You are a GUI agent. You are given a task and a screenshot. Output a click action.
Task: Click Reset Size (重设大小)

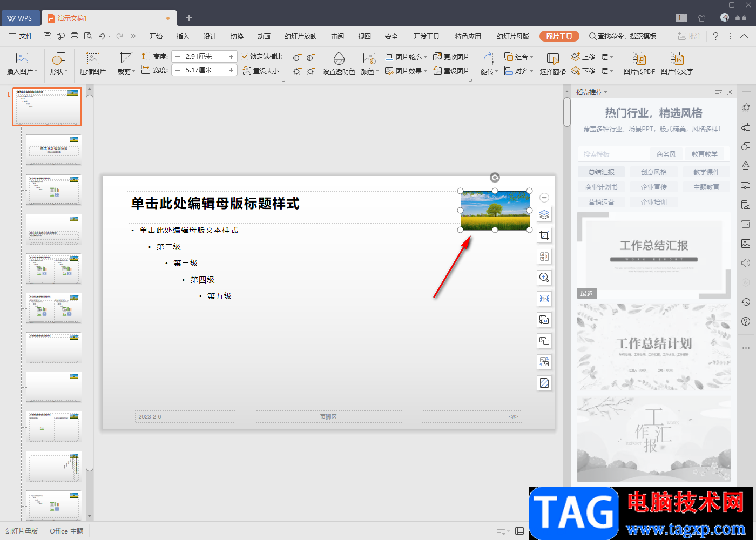click(261, 71)
